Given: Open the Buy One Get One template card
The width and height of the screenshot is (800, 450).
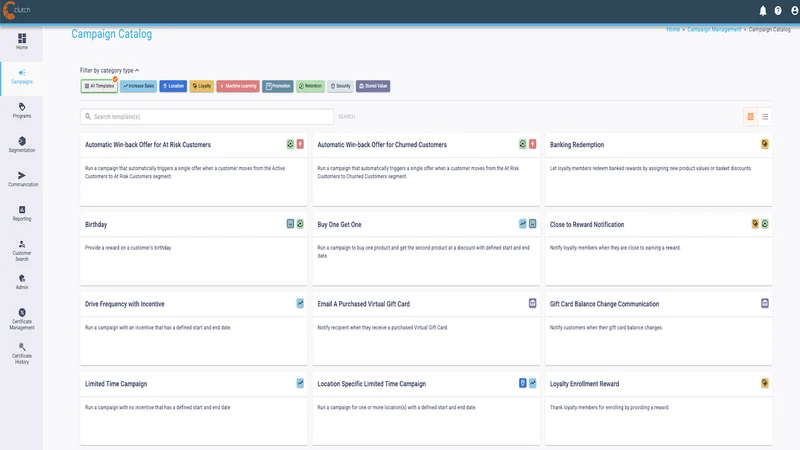Looking at the screenshot, I should point(426,248).
